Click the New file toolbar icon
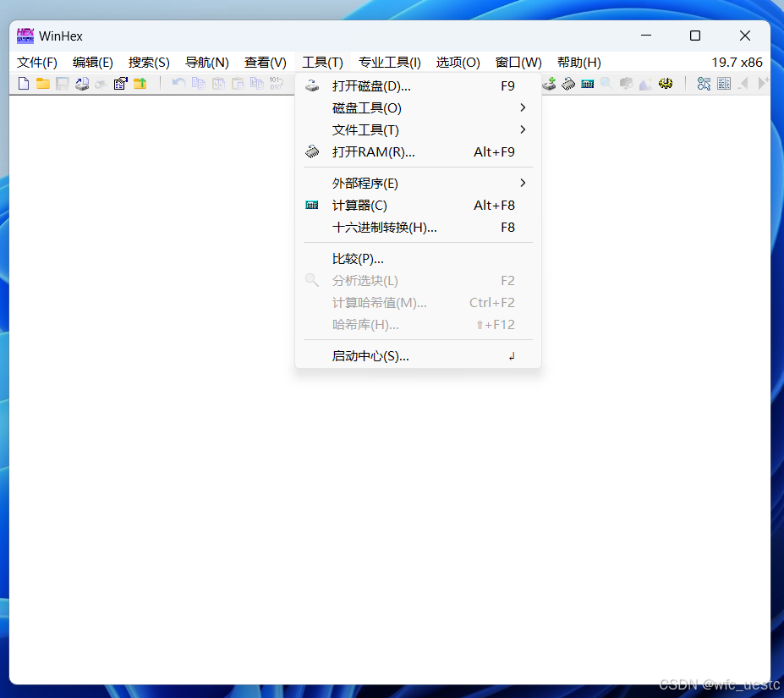The height and width of the screenshot is (698, 784). click(x=24, y=84)
